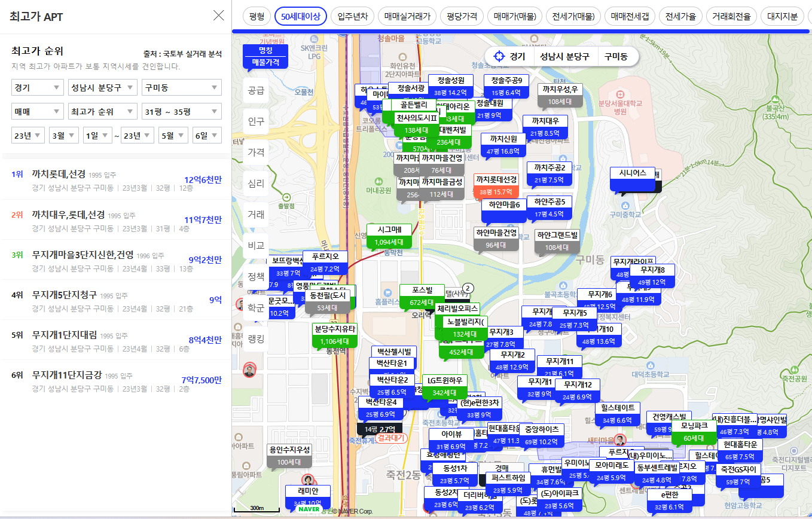Image resolution: width=812 pixels, height=519 pixels.
Task: Open the 가격 side menu
Action: [256, 152]
